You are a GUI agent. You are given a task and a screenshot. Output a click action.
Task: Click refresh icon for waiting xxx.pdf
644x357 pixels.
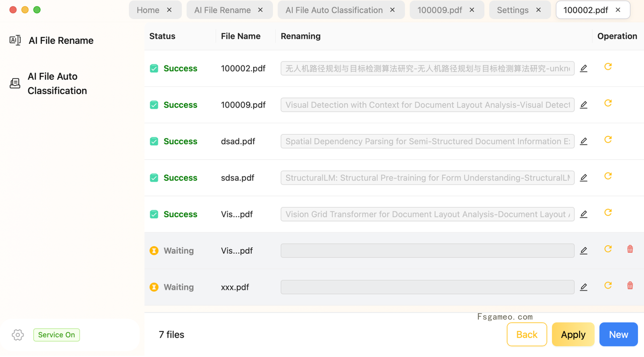tap(608, 285)
